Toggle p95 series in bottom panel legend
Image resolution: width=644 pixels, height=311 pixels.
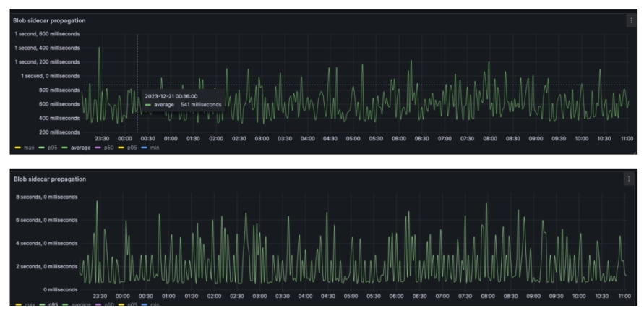pyautogui.click(x=52, y=304)
